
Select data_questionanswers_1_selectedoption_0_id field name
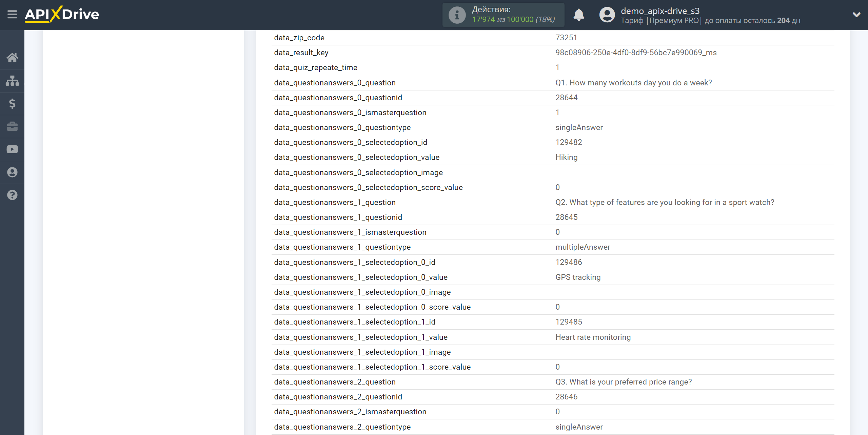pyautogui.click(x=354, y=262)
